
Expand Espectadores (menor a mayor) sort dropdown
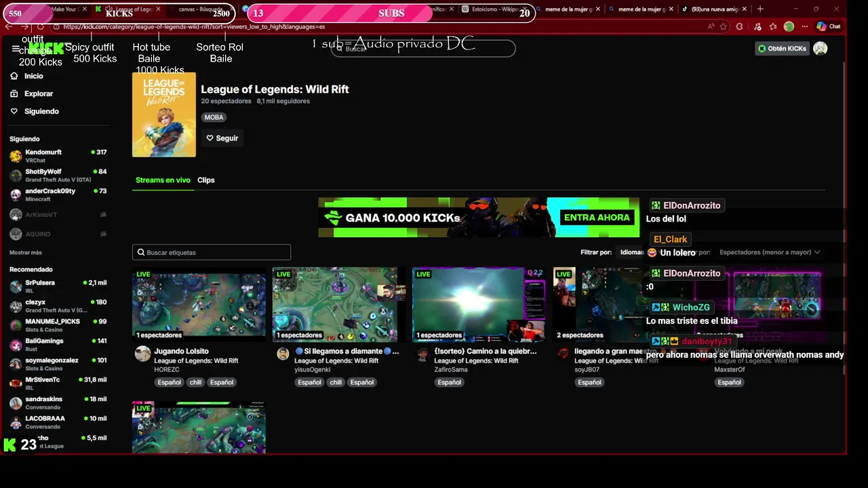pos(770,252)
